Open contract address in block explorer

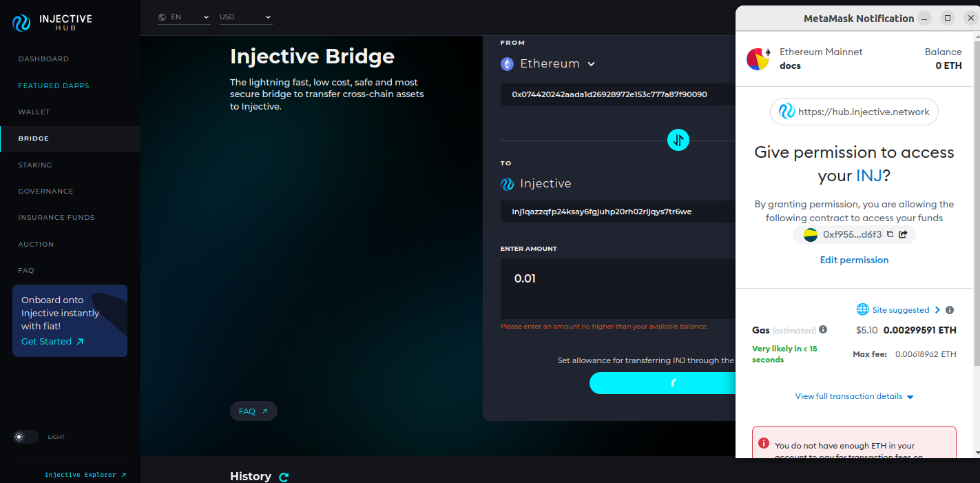pos(903,234)
